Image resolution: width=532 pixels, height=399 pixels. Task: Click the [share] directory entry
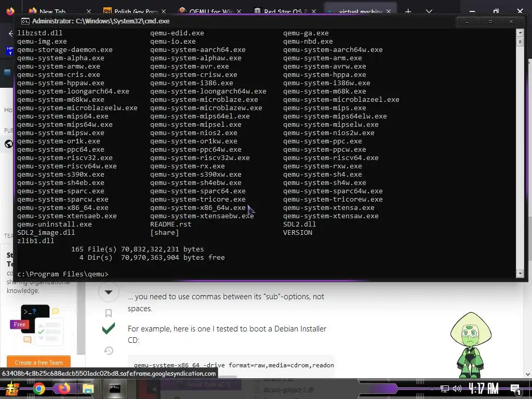(x=165, y=233)
